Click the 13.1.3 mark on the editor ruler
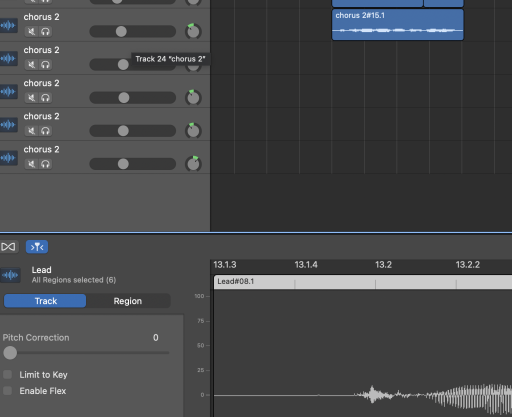The image size is (512, 417). tap(225, 265)
